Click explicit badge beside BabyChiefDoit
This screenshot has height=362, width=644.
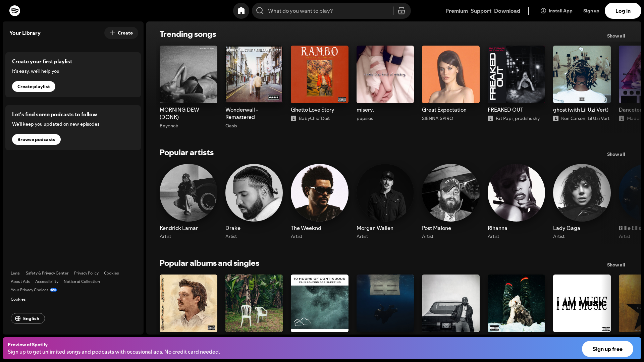[x=293, y=118]
